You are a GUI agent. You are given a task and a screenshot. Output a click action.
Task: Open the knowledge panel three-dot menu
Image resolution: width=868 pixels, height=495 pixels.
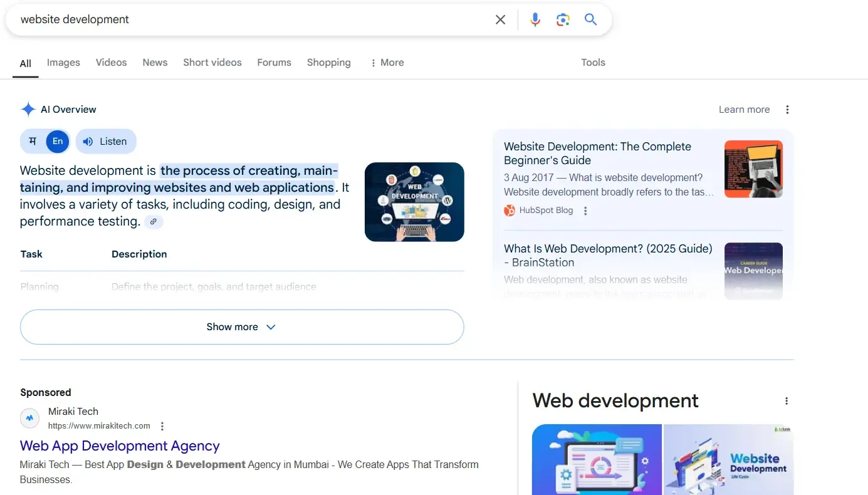(x=787, y=400)
